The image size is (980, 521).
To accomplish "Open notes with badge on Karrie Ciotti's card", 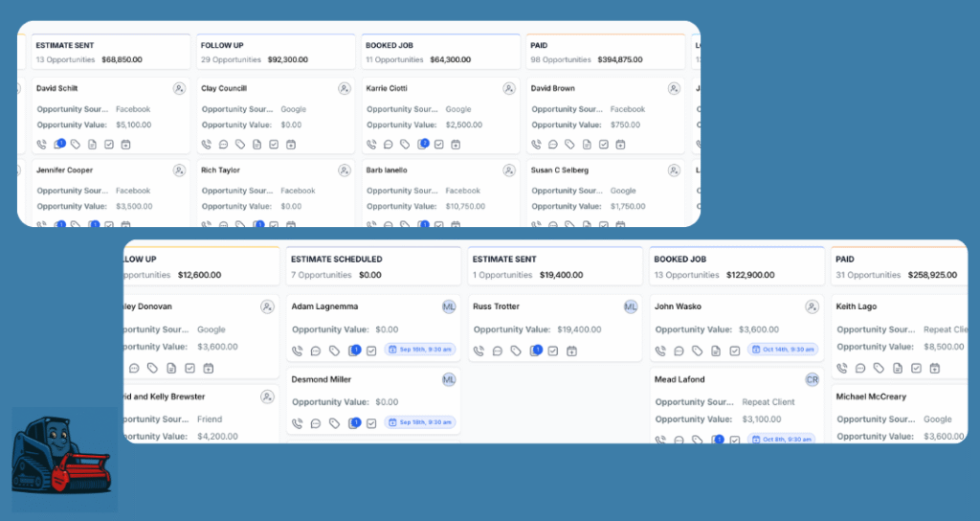I will [422, 145].
